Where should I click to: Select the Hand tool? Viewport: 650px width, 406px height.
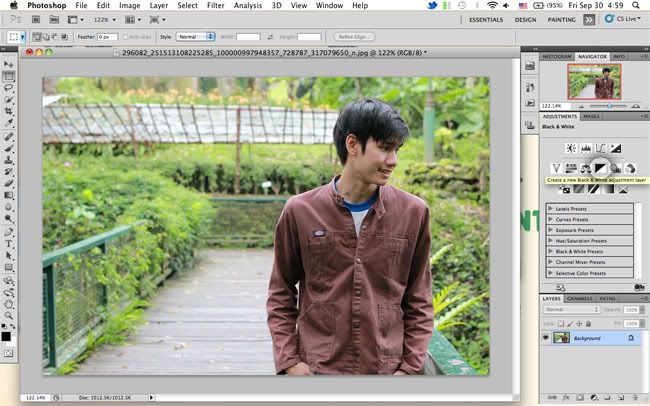coord(8,304)
